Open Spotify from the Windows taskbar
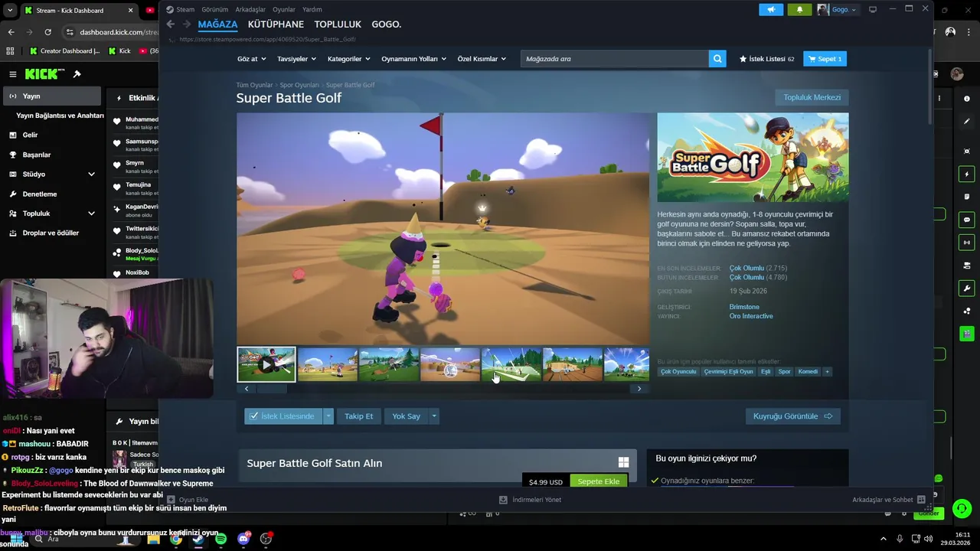The height and width of the screenshot is (551, 980). tap(220, 539)
